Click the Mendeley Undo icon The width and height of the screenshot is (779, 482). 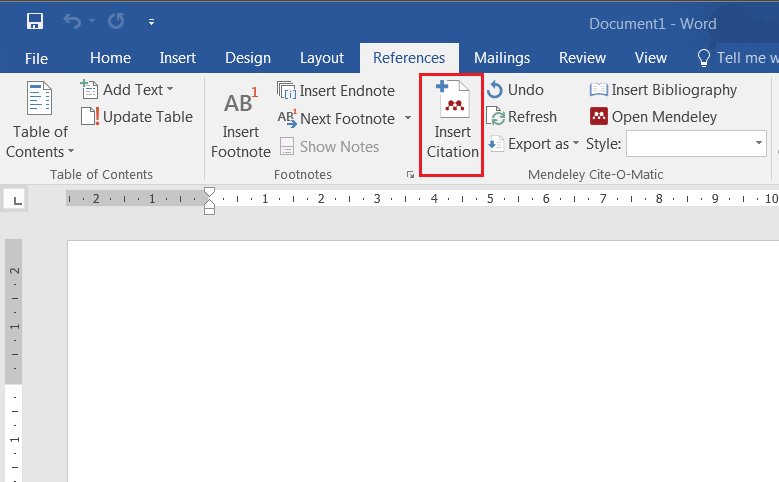tap(496, 90)
